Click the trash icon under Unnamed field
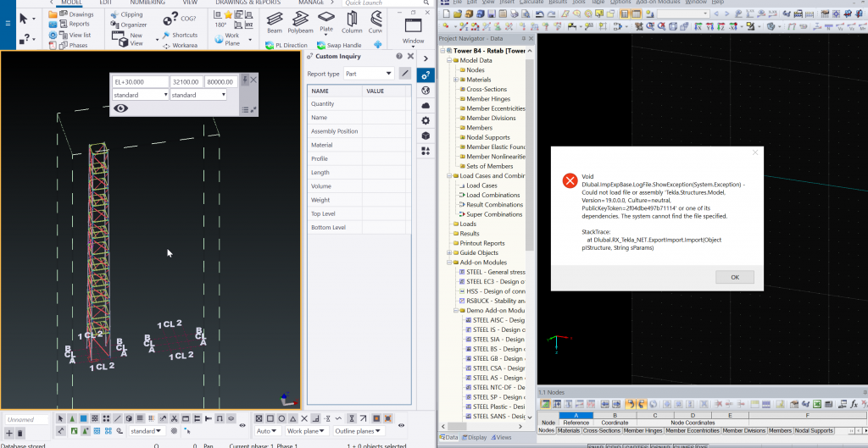 point(20,433)
